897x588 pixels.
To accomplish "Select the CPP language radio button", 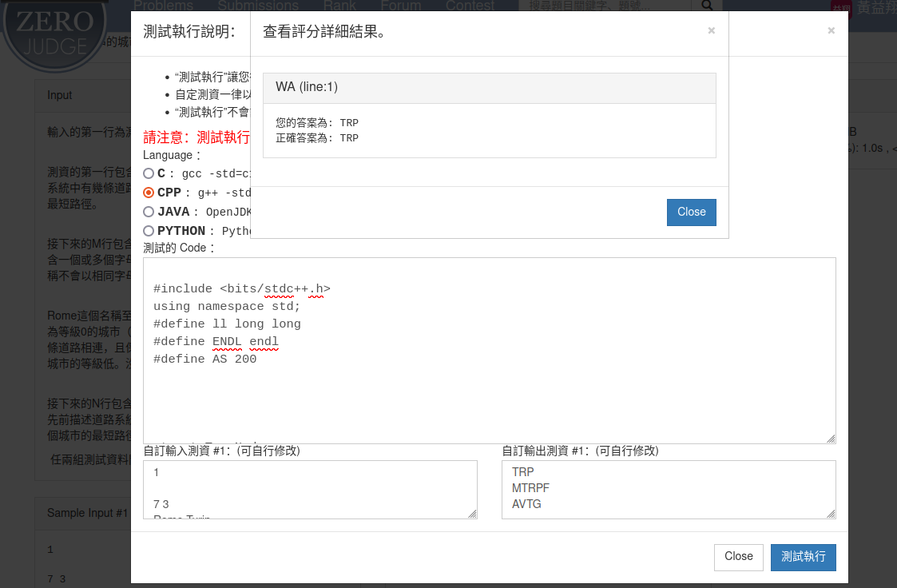I will coord(149,193).
